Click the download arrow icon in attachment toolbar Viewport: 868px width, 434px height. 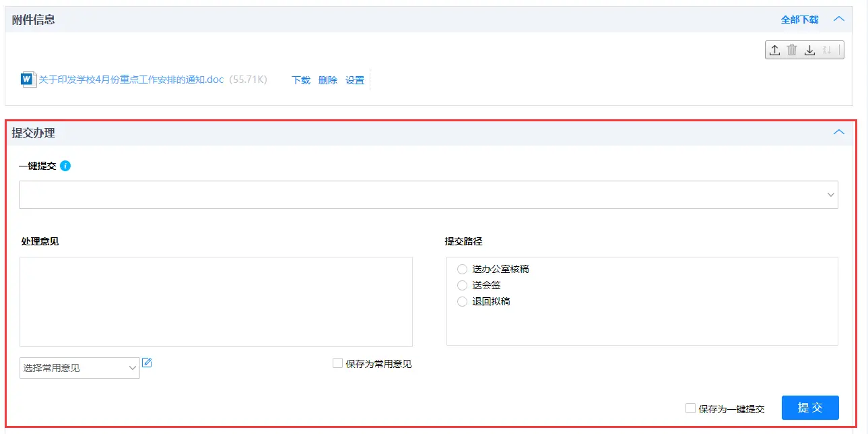pos(810,50)
